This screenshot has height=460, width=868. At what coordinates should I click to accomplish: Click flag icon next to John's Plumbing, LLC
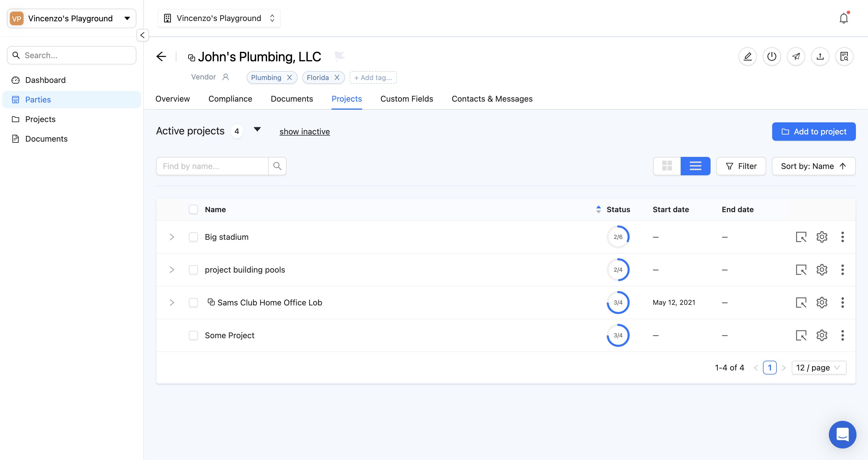tap(340, 56)
